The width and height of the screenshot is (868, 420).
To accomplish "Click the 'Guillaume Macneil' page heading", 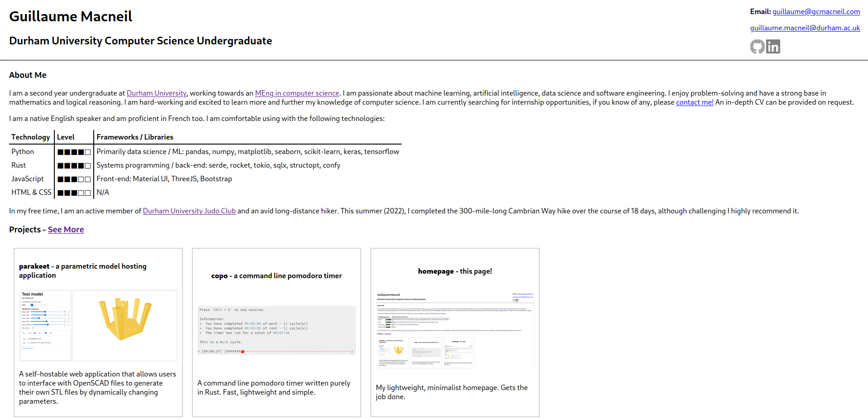I will tap(71, 17).
